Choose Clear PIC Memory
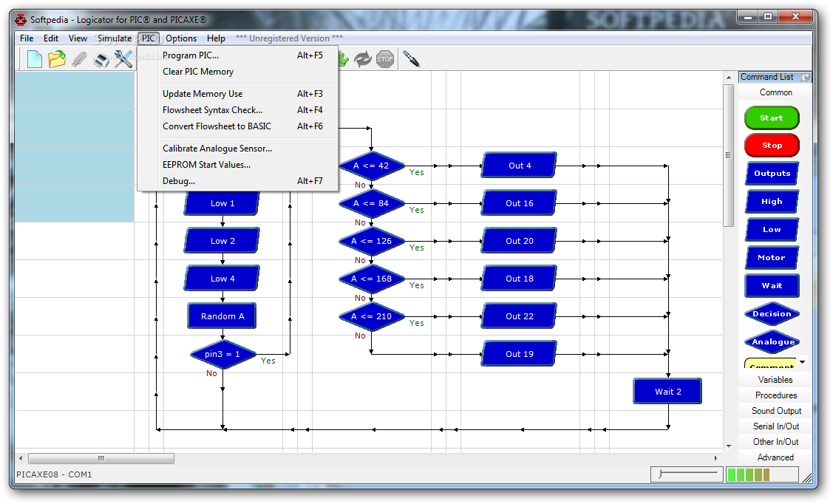The width and height of the screenshot is (833, 504). (x=237, y=72)
